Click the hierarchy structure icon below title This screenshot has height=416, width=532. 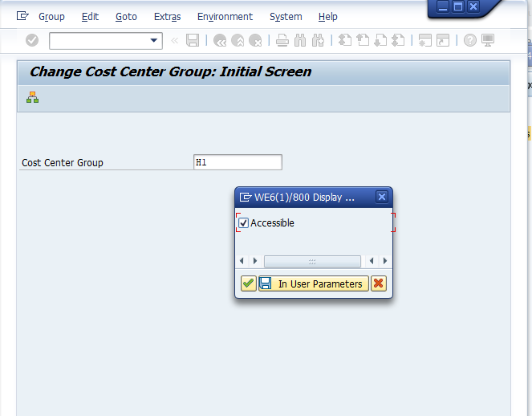tap(32, 98)
